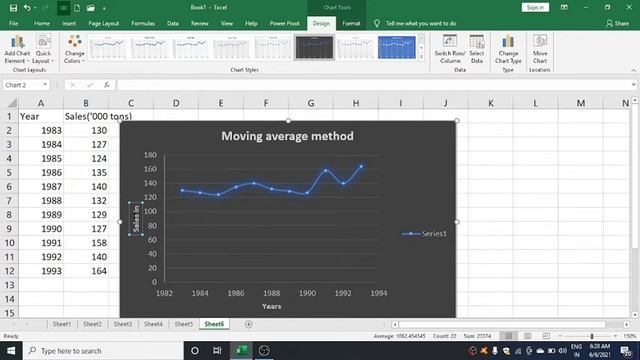640x360 pixels.
Task: Click the Sign in button
Action: [x=535, y=8]
